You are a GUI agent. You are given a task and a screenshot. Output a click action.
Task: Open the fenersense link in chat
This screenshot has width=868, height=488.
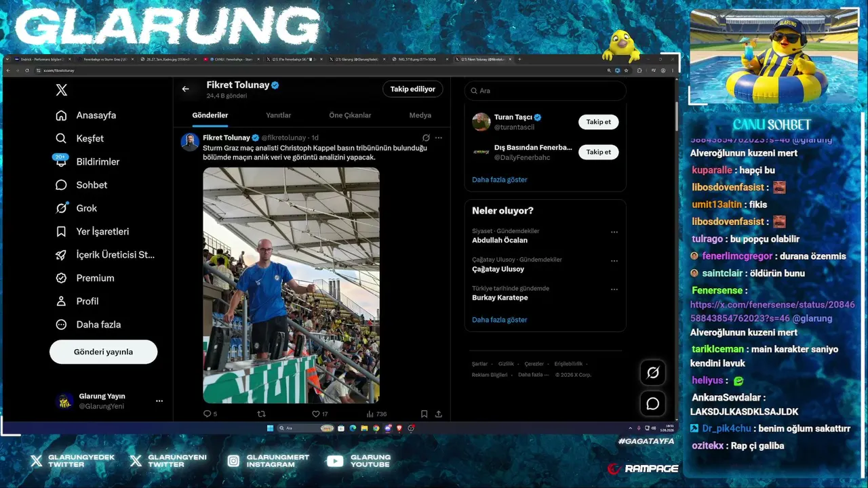click(x=772, y=312)
